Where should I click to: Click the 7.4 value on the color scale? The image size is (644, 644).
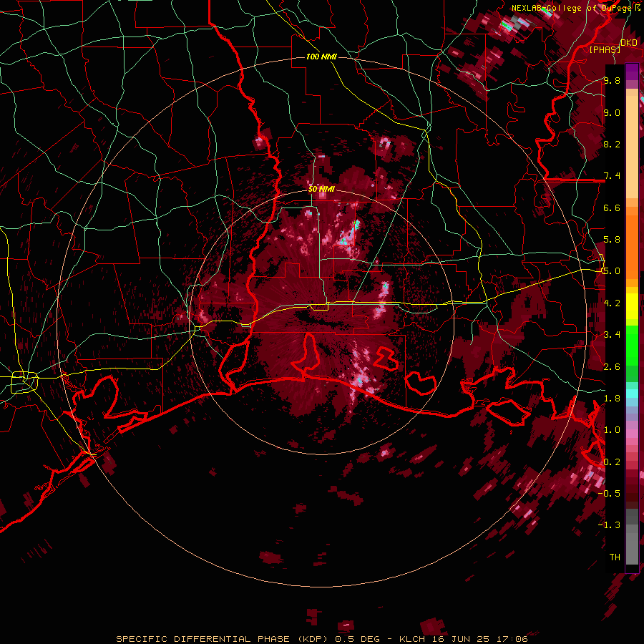click(612, 176)
